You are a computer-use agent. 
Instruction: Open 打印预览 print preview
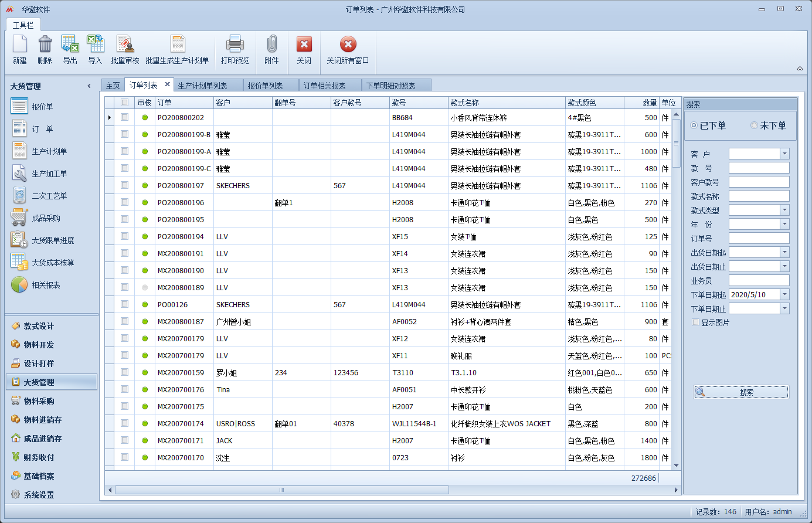235,45
